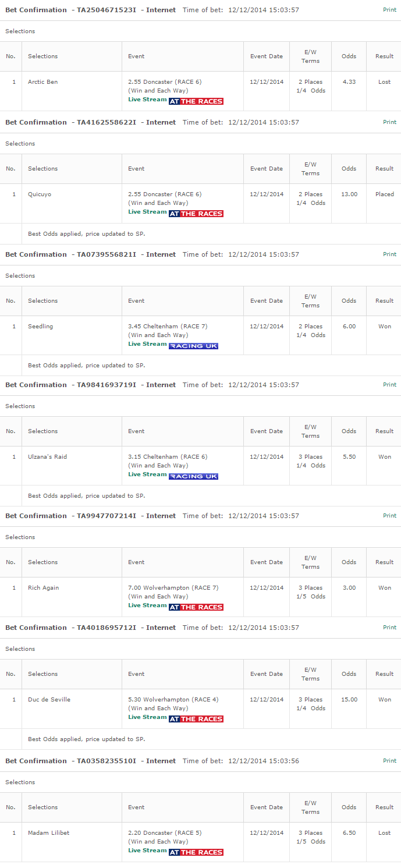Click At The Races logo for Rich Again
This screenshot has width=401, height=868.
tap(196, 607)
